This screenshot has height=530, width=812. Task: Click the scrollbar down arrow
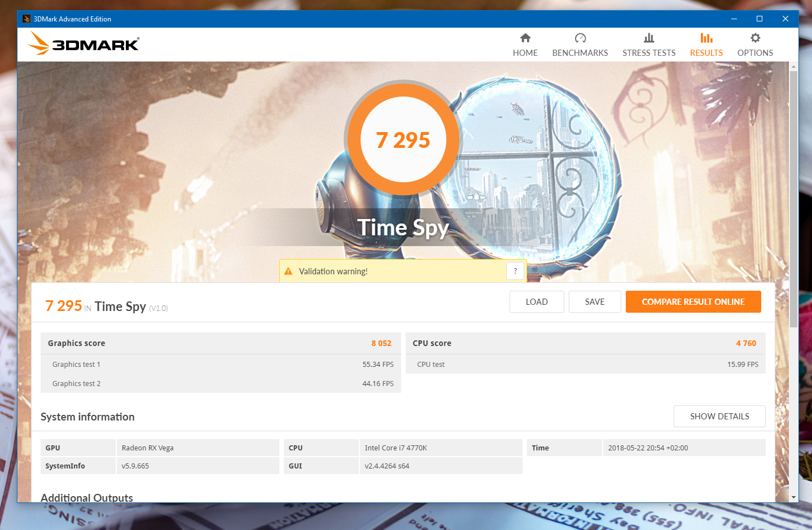point(794,497)
